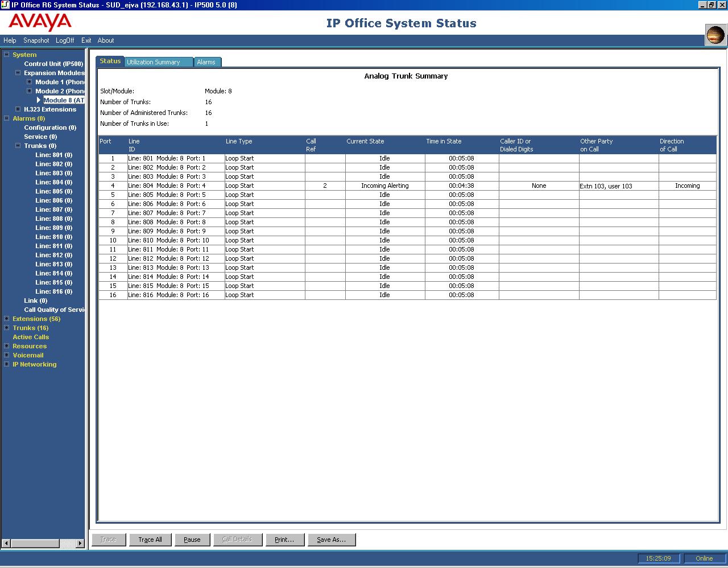Viewport: 728px width, 568px height.
Task: Click the Print... button
Action: pos(284,540)
